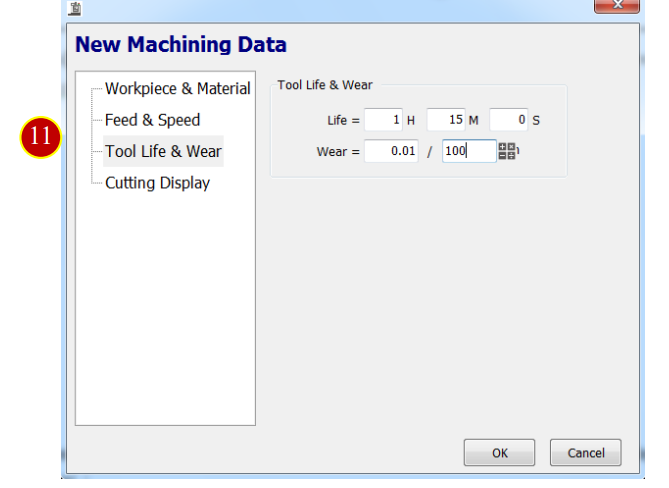The image size is (669, 488).
Task: Confirm with the OK button
Action: (499, 453)
